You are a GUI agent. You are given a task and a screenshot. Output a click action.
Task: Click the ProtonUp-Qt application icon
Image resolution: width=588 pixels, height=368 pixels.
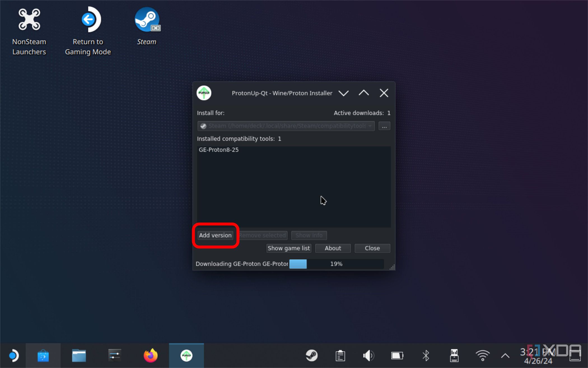pos(186,355)
